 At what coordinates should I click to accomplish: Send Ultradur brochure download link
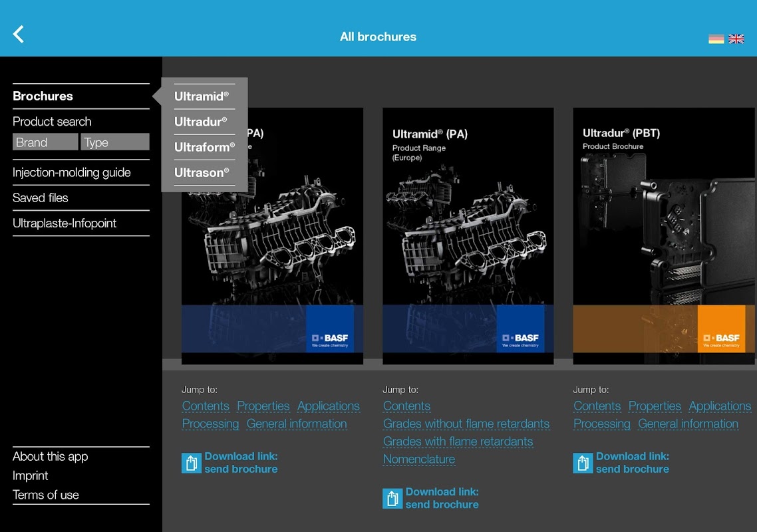(x=633, y=462)
